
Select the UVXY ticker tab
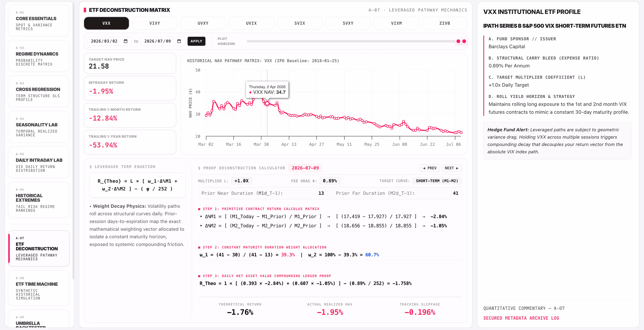[203, 23]
